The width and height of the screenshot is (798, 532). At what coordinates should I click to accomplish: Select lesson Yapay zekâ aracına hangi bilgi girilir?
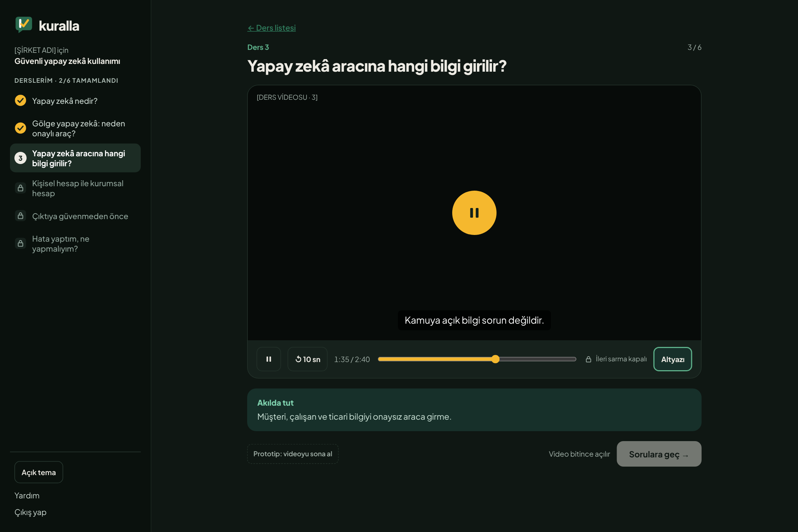[x=75, y=158]
